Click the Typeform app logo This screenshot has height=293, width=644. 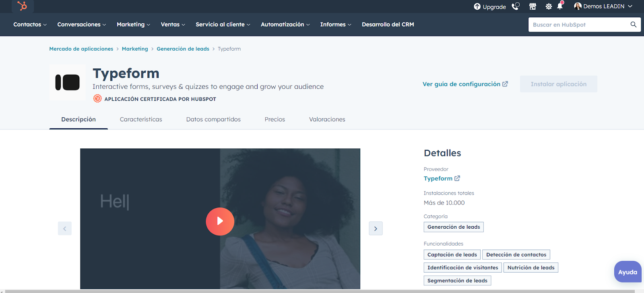(67, 82)
